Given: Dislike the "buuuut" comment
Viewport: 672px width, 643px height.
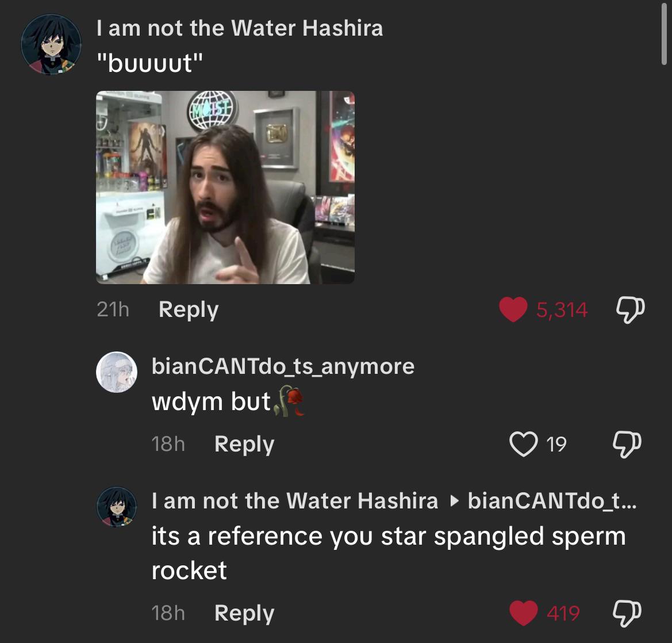Looking at the screenshot, I should click(x=630, y=310).
